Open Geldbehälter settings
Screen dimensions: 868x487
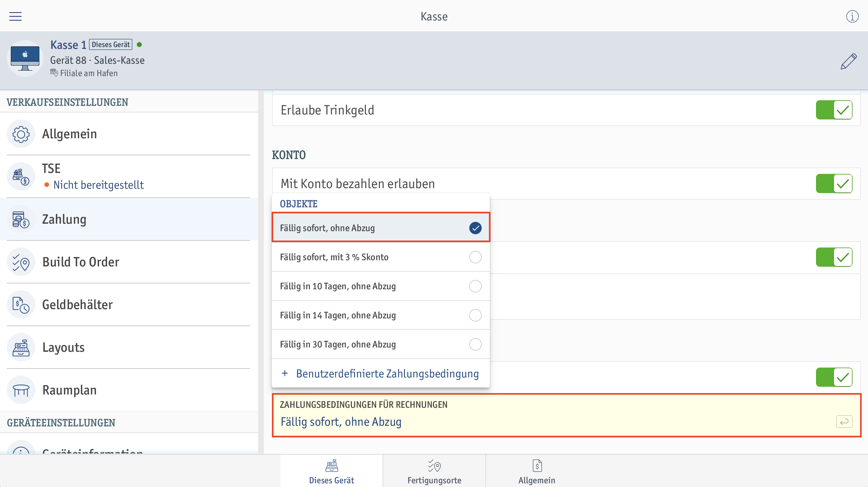pyautogui.click(x=129, y=305)
